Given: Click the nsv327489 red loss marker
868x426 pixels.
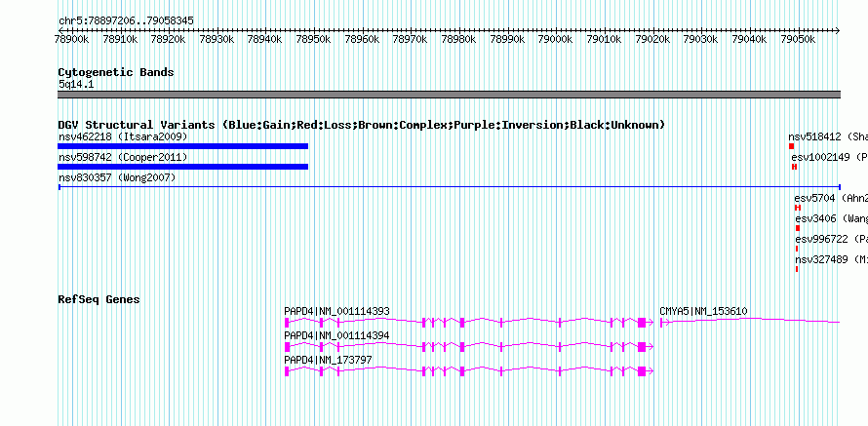Looking at the screenshot, I should 797,269.
